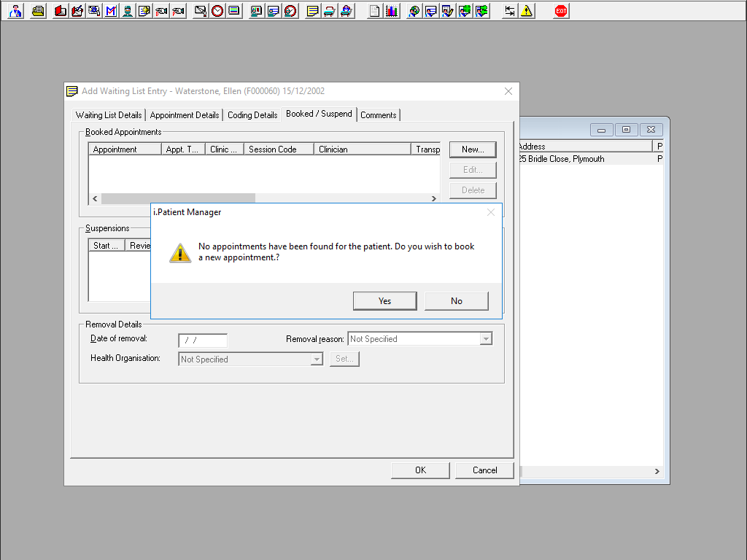Click right arrow of Booked Appointments scrollbar
This screenshot has width=747, height=560.
(x=434, y=198)
